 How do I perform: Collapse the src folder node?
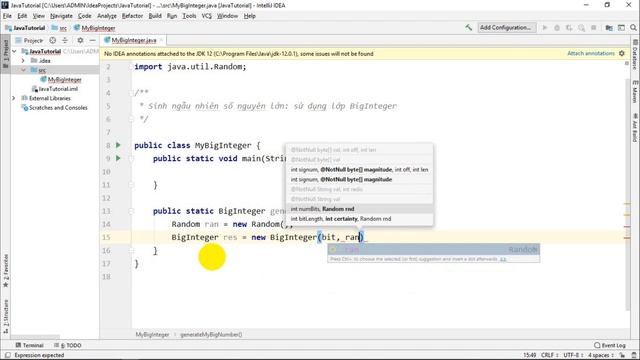(23, 70)
